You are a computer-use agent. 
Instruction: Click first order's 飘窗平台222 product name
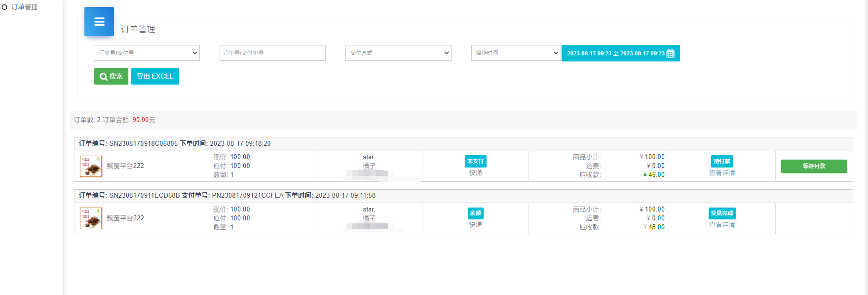point(125,166)
